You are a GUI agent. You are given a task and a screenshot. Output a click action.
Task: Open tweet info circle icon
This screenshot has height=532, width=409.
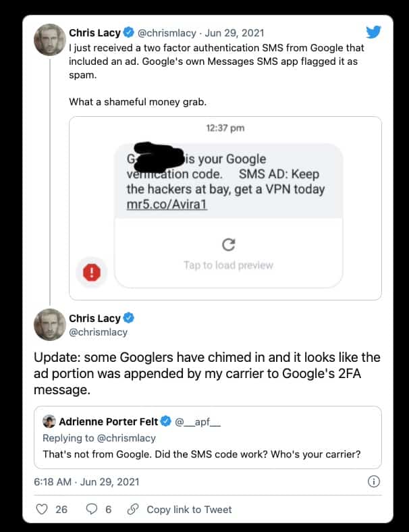click(x=374, y=481)
